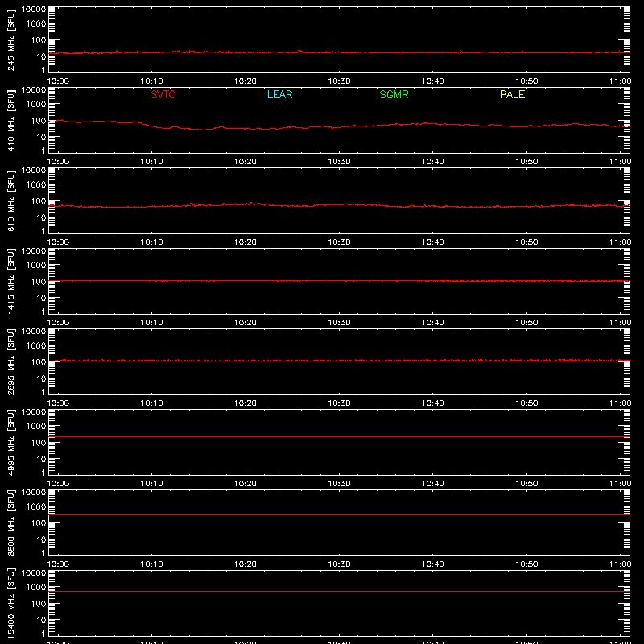Click the green SGMR station label

click(x=394, y=94)
